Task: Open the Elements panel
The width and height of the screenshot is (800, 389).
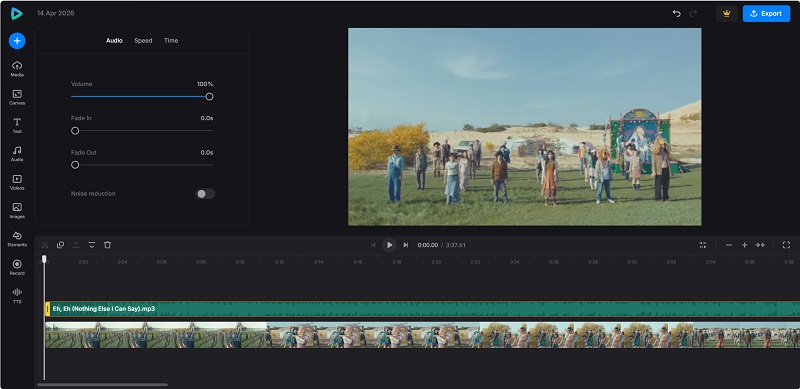Action: (17, 239)
